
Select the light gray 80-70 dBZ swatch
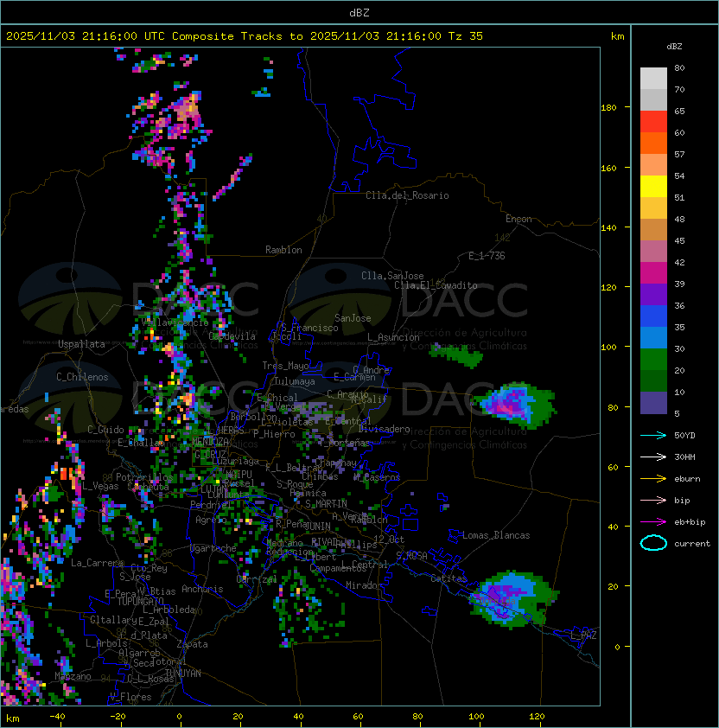point(653,79)
